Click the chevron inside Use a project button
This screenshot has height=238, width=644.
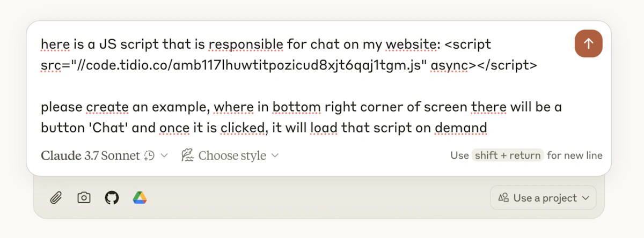pyautogui.click(x=586, y=198)
